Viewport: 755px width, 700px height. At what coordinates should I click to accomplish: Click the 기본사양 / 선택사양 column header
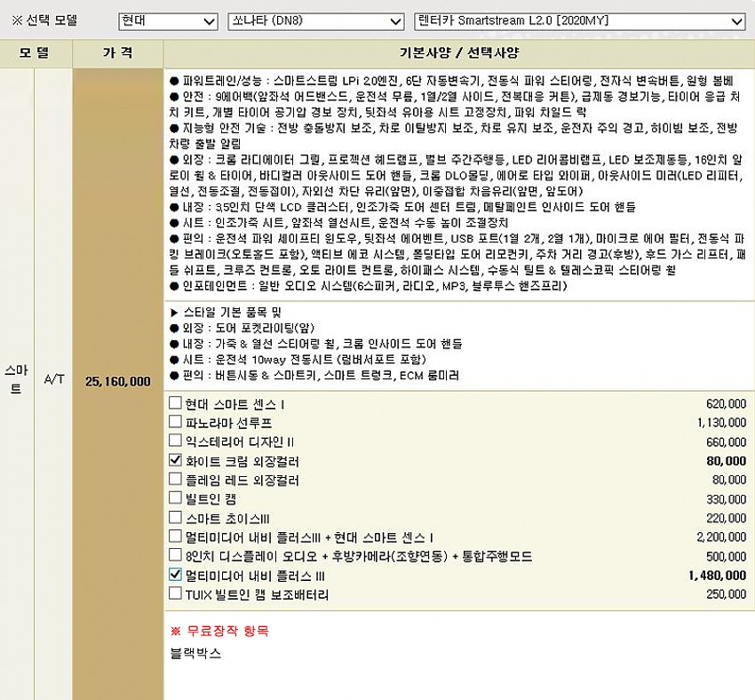(458, 52)
